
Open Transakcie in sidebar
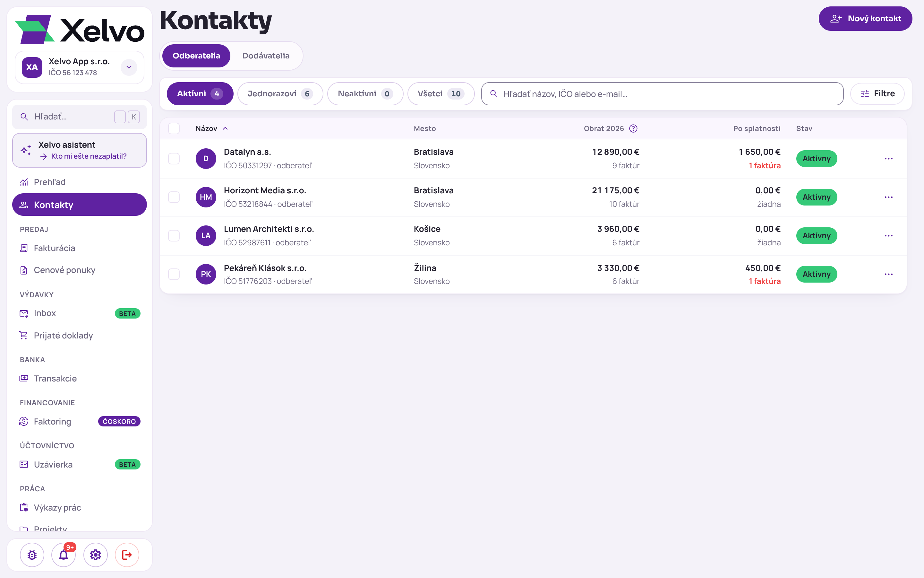pyautogui.click(x=80, y=379)
